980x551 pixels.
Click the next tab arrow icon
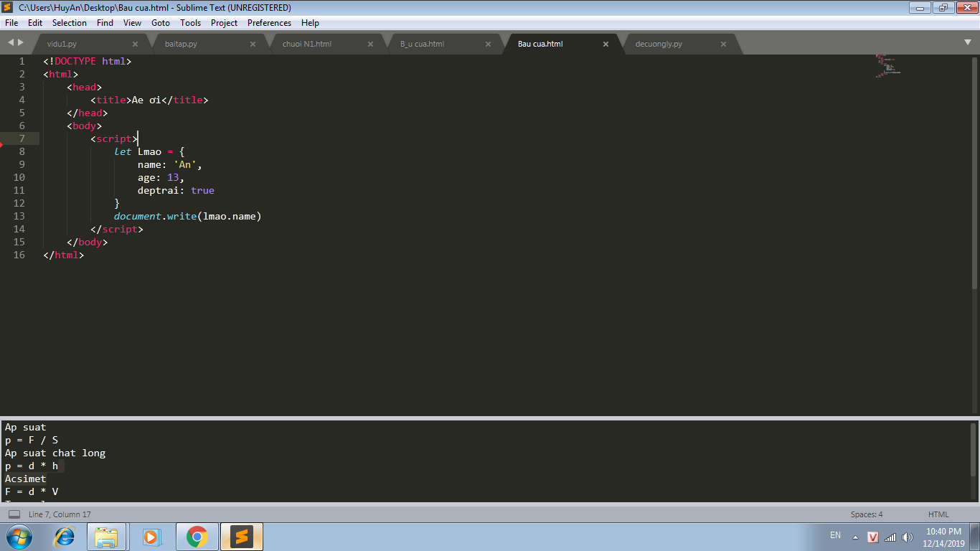coord(21,43)
